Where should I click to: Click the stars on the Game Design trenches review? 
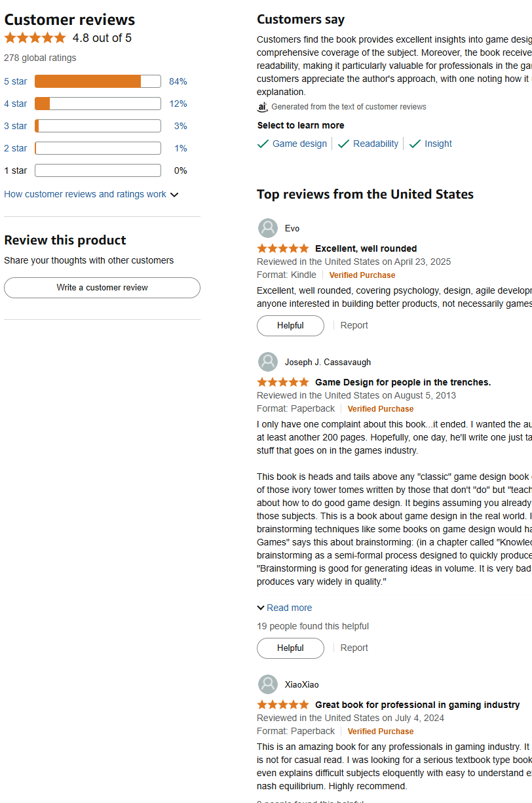(x=283, y=382)
